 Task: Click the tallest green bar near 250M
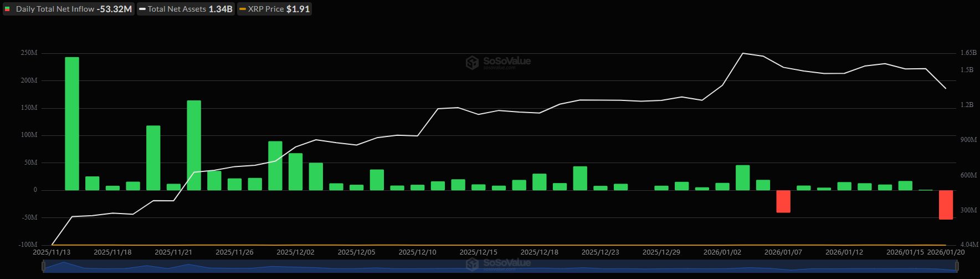(72, 123)
